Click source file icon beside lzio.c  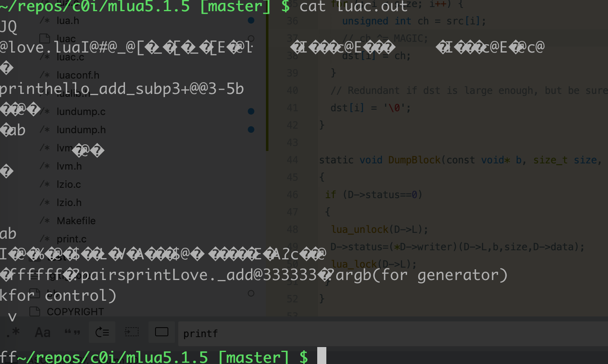point(45,184)
